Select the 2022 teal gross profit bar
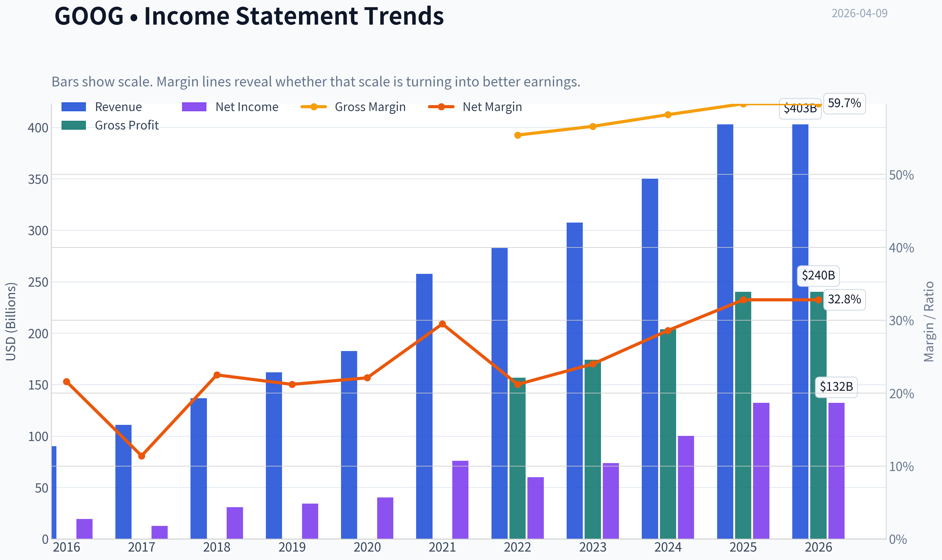 [x=518, y=458]
